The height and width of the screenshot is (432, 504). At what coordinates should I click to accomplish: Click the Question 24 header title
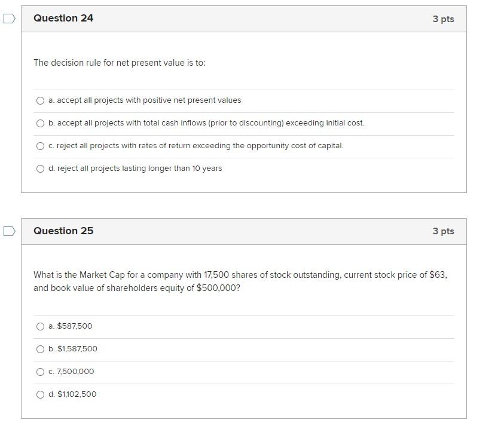click(63, 19)
